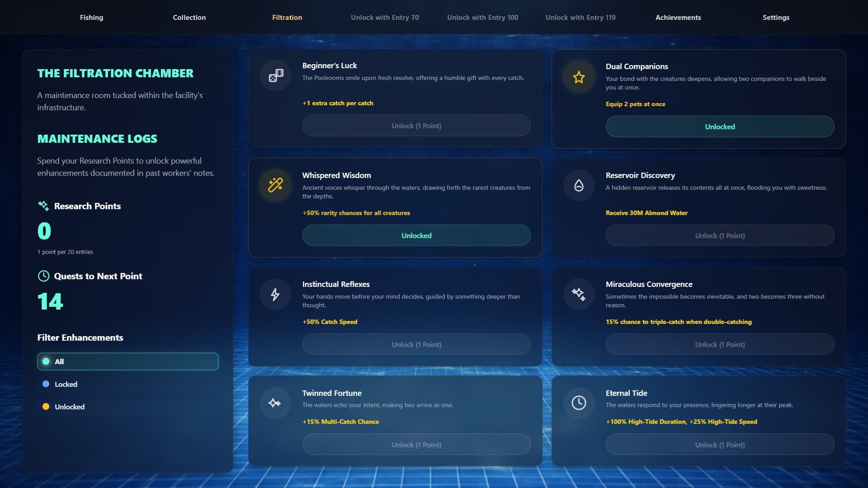
Task: Click the magic wand icon for Whispered Wisdom
Action: pyautogui.click(x=275, y=185)
